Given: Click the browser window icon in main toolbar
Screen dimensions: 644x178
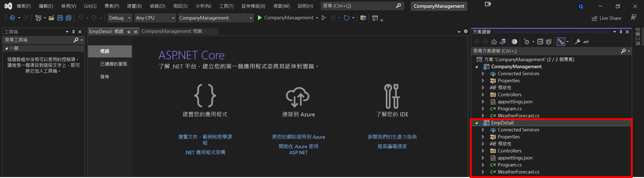Looking at the screenshot, I should 375,18.
